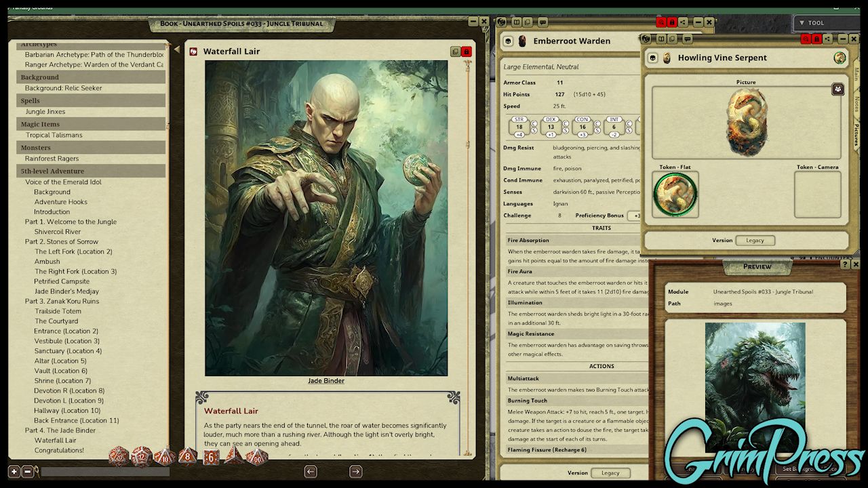Click round serpent token at Howling Vine Serpent header right
This screenshot has width=868, height=488.
coord(840,58)
